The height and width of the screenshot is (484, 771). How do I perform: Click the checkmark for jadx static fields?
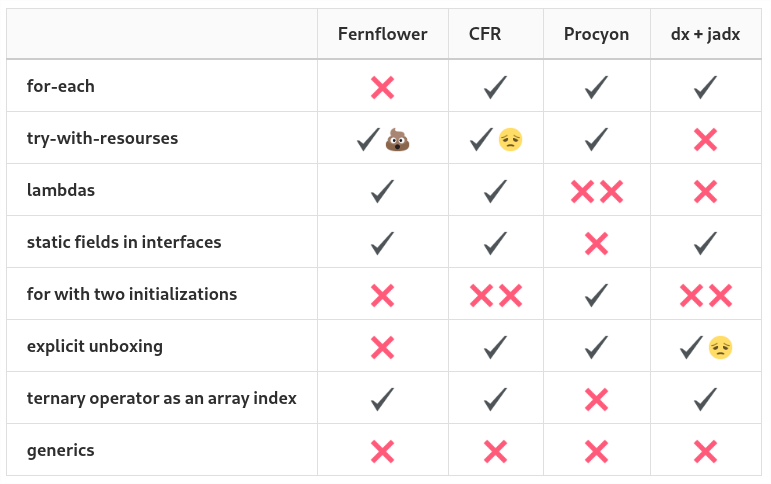click(706, 243)
